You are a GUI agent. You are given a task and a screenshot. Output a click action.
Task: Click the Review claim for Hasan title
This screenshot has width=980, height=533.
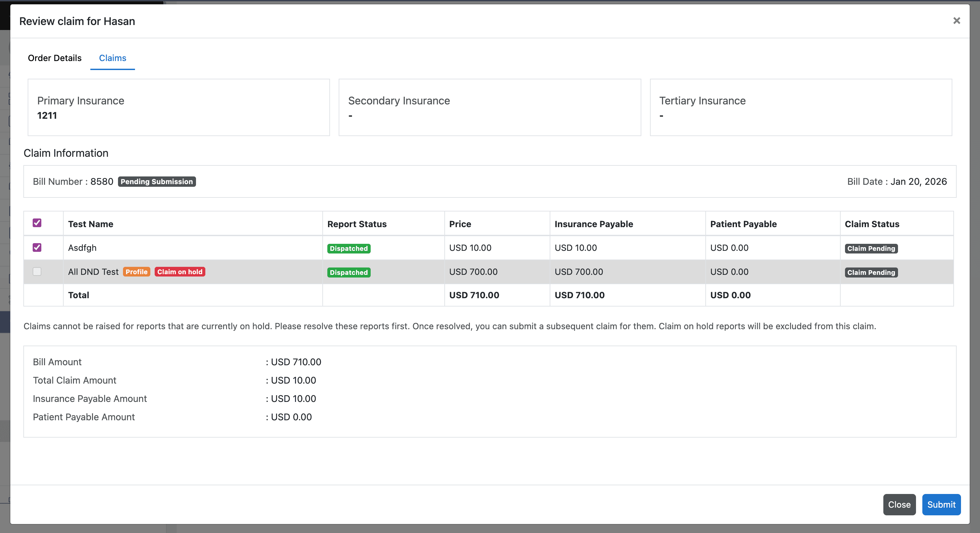[x=77, y=21]
